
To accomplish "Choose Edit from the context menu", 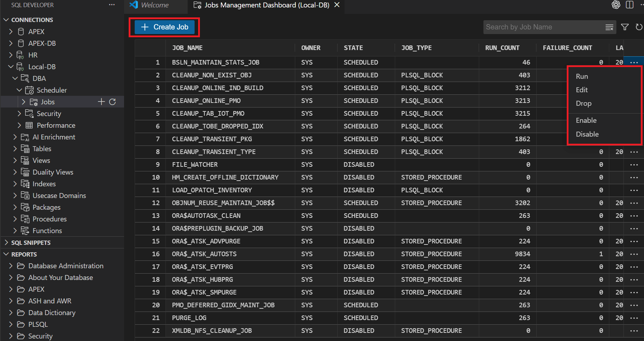I will tap(582, 90).
